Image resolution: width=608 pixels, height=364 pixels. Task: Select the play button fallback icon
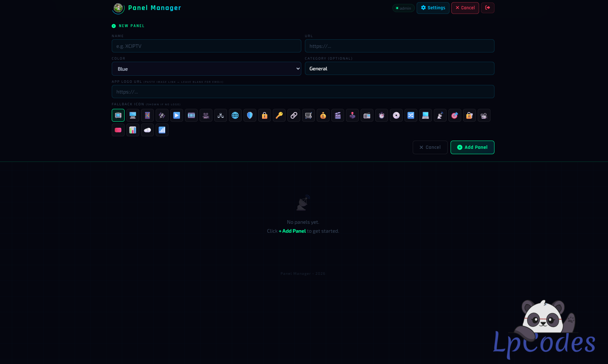[177, 115]
